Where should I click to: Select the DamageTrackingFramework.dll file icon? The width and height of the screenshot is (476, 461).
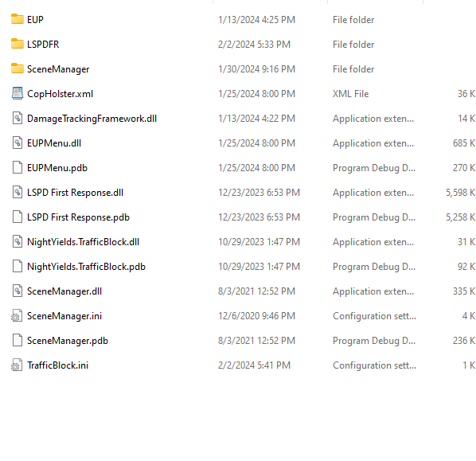(18, 118)
